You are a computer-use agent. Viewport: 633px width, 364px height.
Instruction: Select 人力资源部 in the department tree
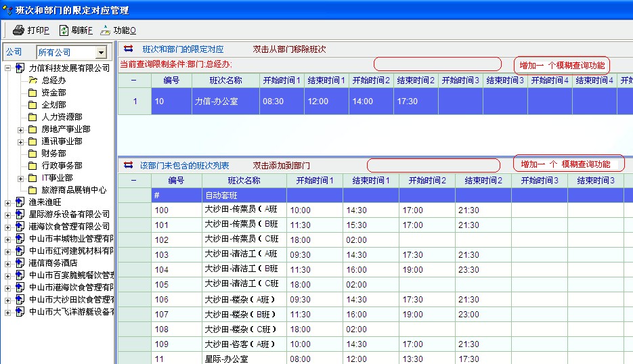[62, 117]
